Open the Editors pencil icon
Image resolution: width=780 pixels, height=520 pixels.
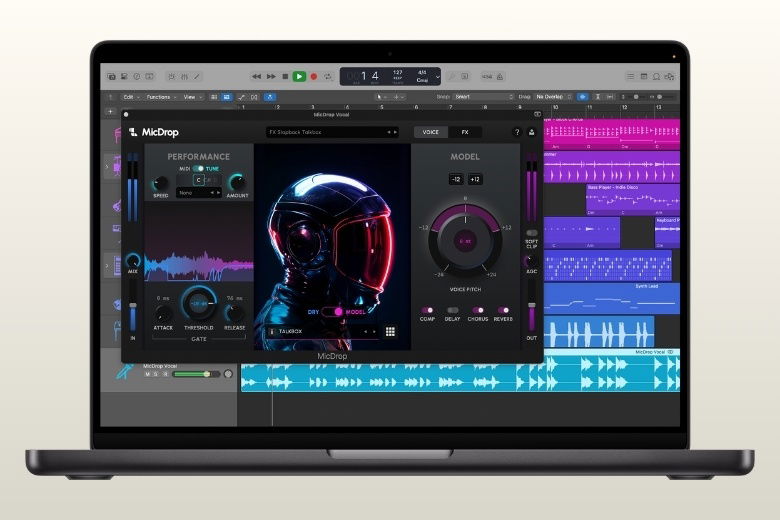197,77
